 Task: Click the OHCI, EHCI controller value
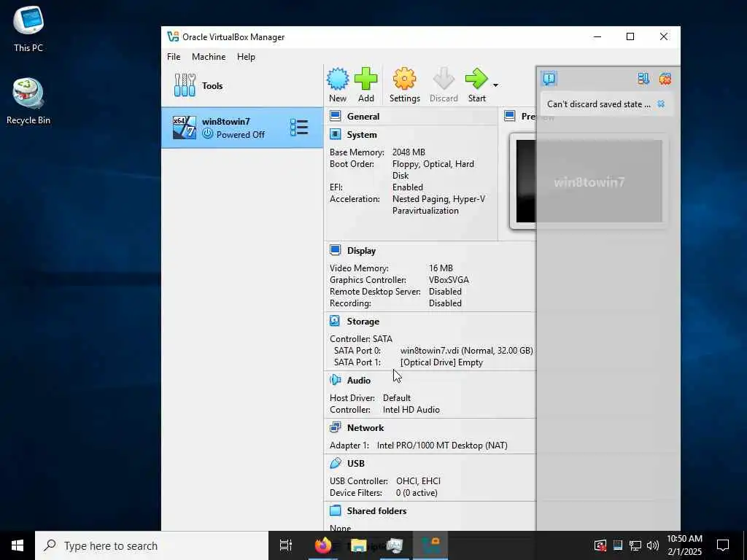(418, 481)
